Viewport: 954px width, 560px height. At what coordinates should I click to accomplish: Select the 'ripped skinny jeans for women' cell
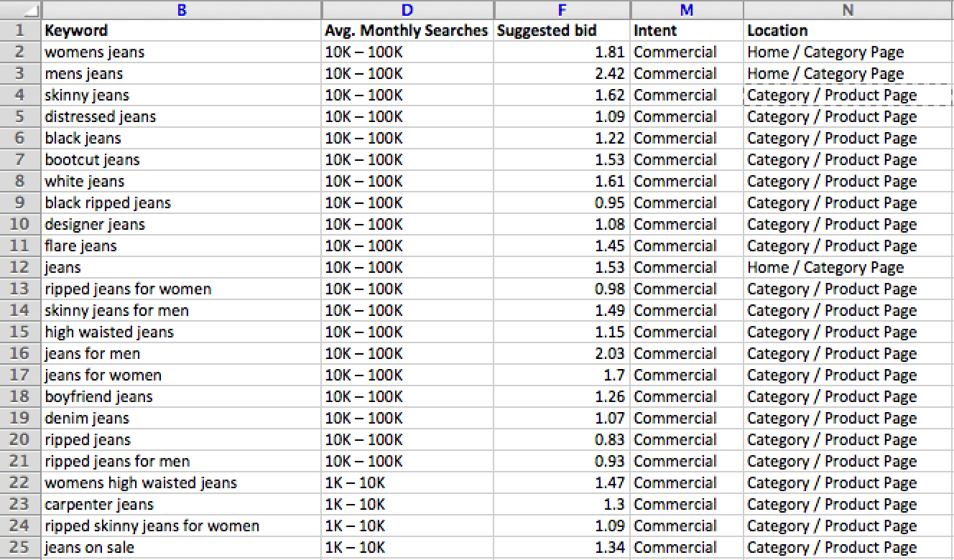181,526
